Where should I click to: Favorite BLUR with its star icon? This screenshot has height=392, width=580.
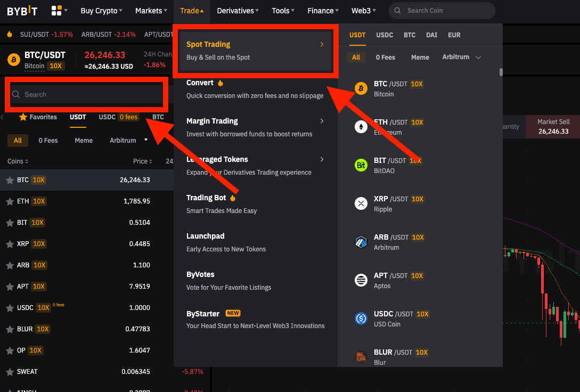click(10, 329)
